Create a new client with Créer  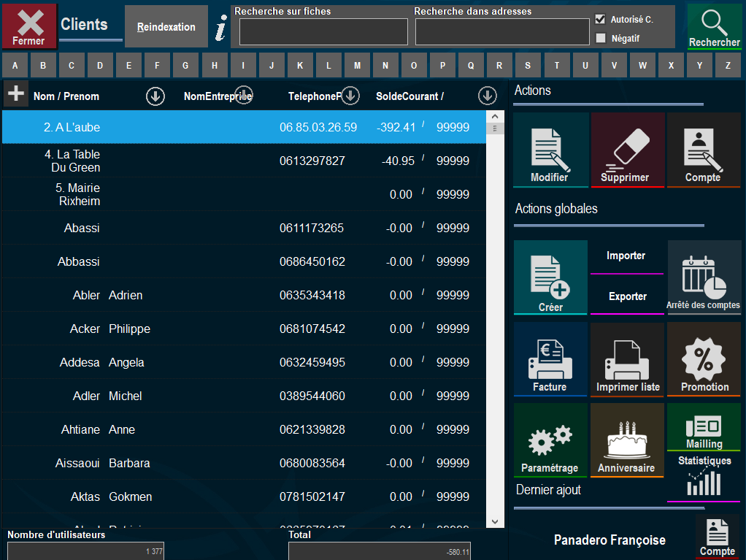coord(550,277)
